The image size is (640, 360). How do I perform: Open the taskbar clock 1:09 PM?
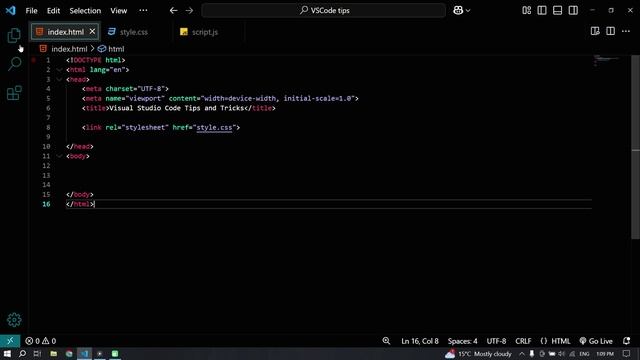point(605,354)
